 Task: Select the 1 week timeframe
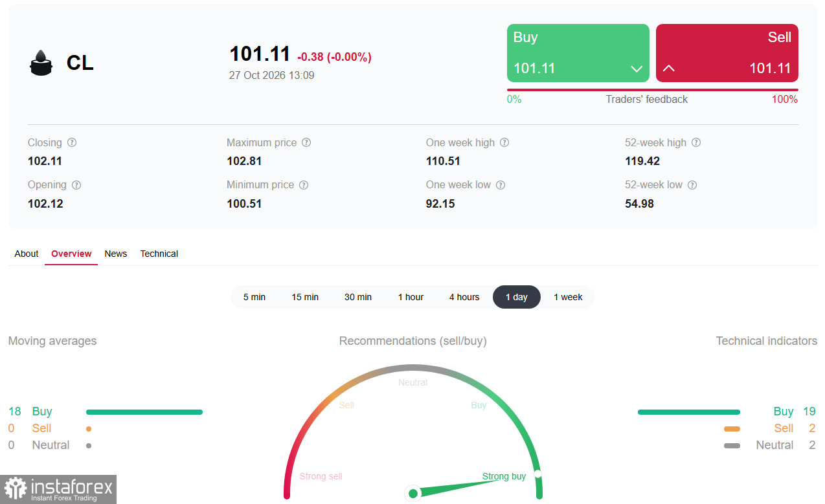click(568, 297)
